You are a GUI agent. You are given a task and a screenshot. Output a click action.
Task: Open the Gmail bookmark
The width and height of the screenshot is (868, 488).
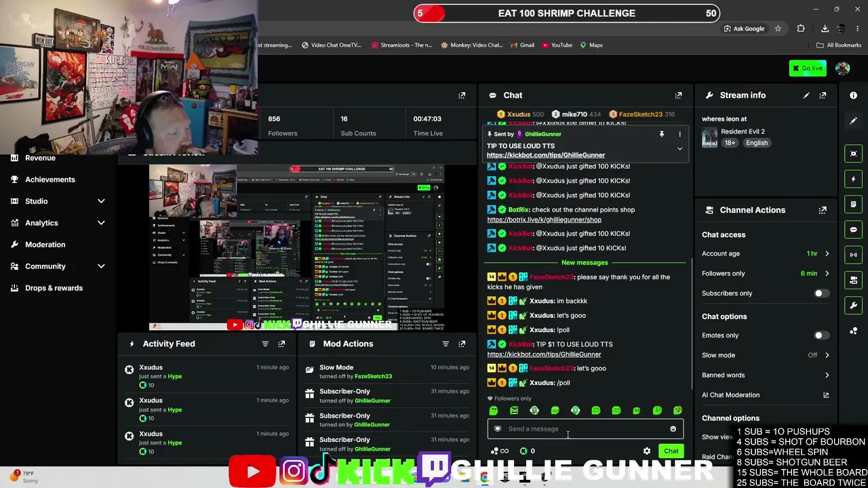pos(521,45)
